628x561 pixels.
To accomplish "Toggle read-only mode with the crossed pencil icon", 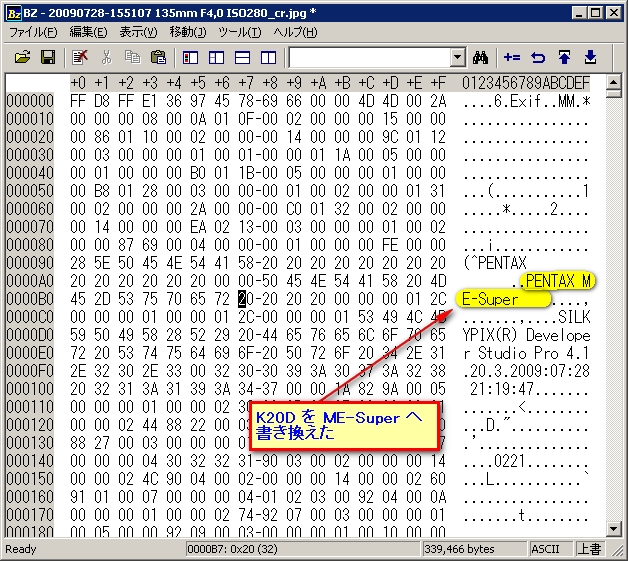I will click(x=80, y=58).
